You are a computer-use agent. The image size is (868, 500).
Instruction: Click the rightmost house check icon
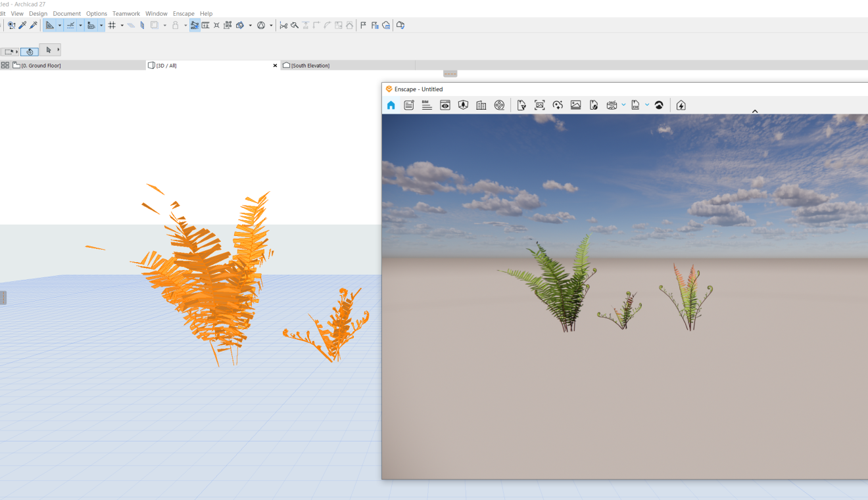[400, 25]
